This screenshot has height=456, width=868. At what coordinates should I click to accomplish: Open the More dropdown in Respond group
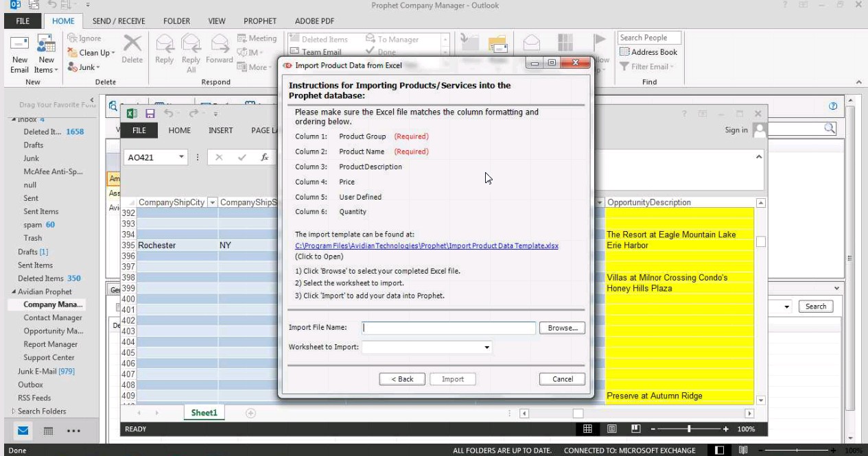point(255,67)
